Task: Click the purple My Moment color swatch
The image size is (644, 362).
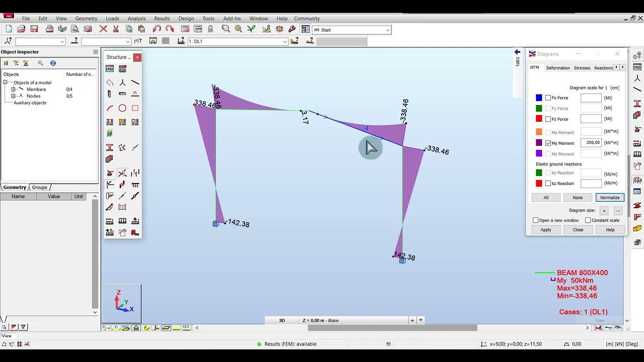Action: click(539, 143)
